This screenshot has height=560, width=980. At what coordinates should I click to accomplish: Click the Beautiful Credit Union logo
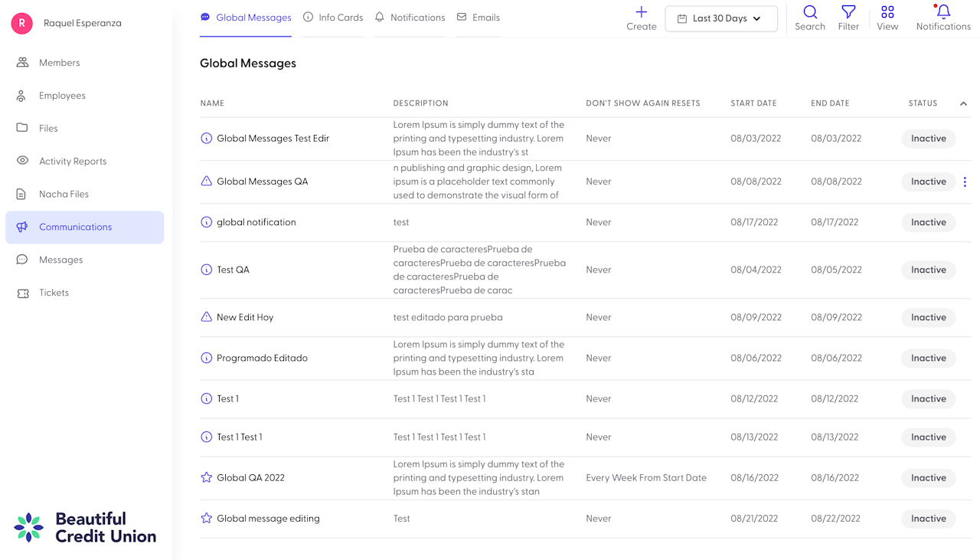[85, 527]
